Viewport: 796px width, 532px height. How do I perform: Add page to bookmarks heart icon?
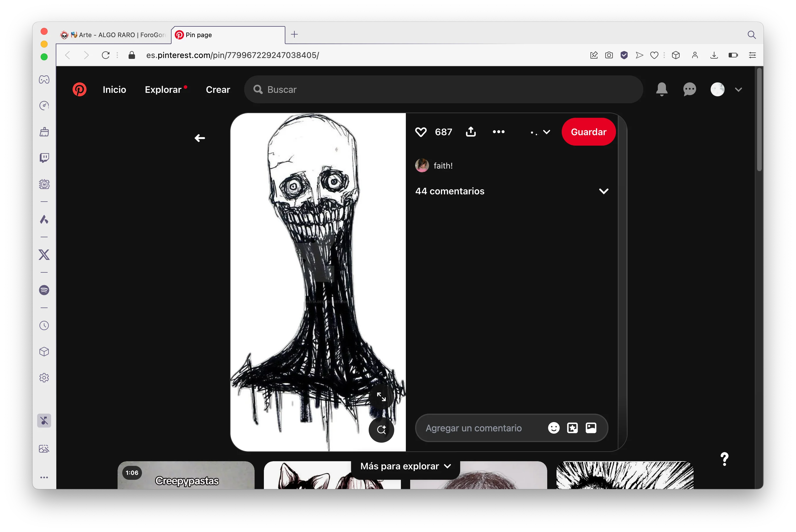(x=654, y=55)
